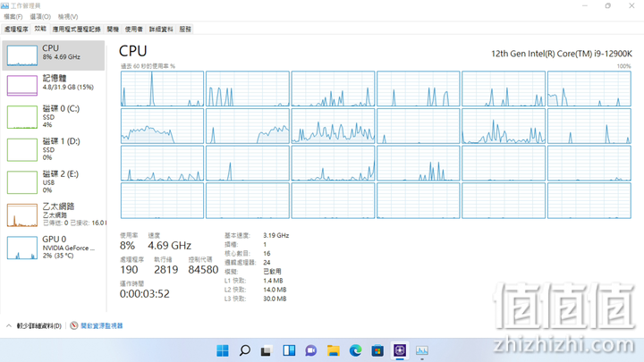Switch to the 詳細資料 tab

(x=161, y=29)
